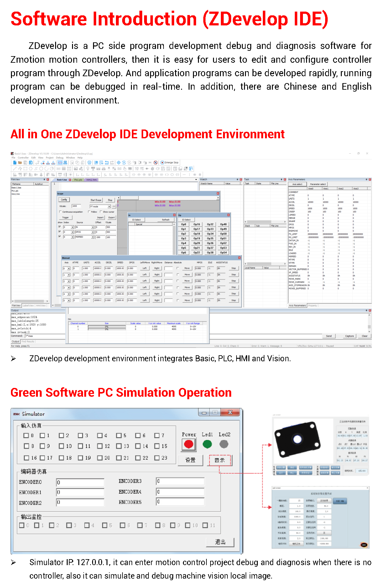Click the Open folder toolbar icon
This screenshot has height=588, width=385.
20,163
